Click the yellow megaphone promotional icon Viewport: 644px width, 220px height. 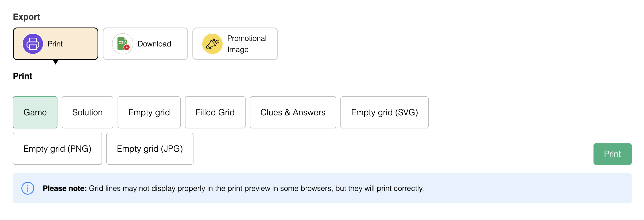pyautogui.click(x=212, y=44)
